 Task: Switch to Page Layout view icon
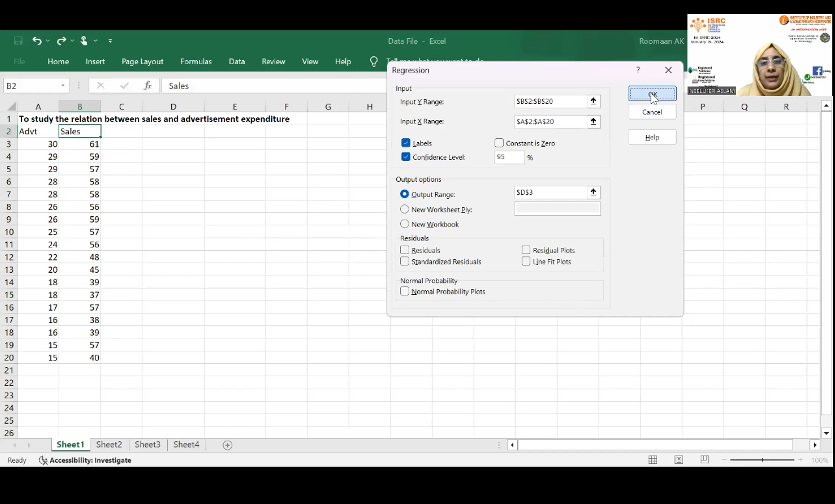[678, 460]
